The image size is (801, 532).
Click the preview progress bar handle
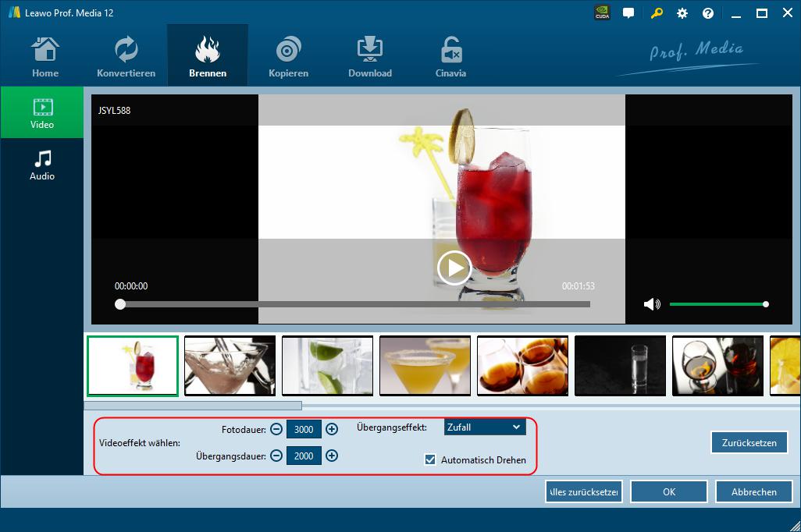coord(120,304)
